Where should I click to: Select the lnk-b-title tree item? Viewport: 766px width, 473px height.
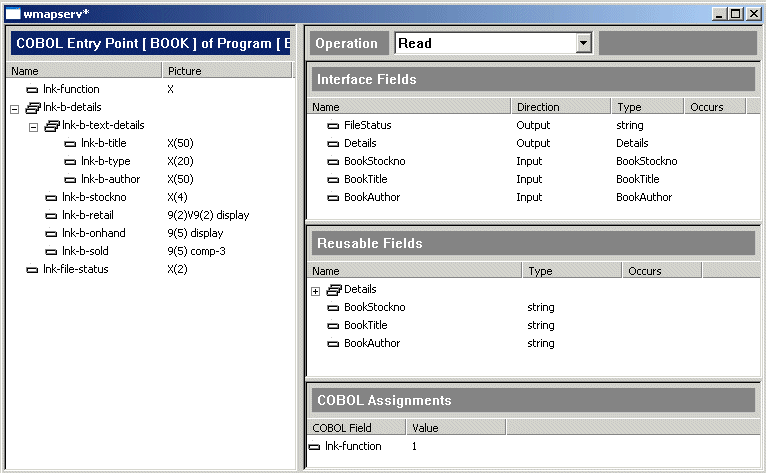click(x=103, y=144)
